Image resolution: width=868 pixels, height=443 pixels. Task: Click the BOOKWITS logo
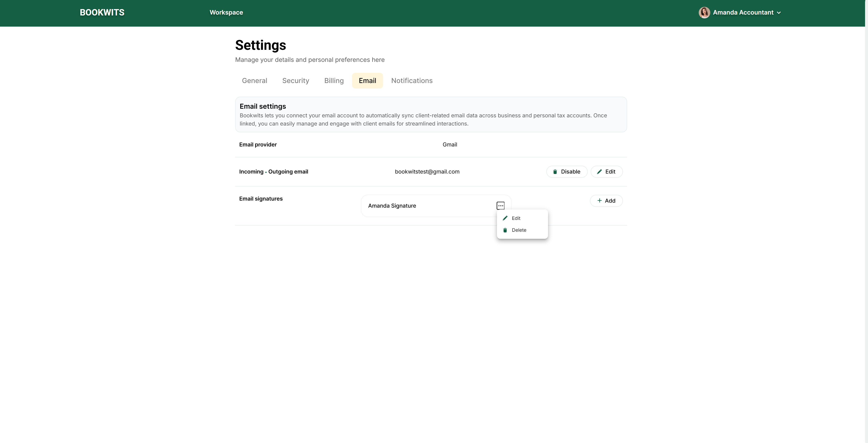[102, 13]
